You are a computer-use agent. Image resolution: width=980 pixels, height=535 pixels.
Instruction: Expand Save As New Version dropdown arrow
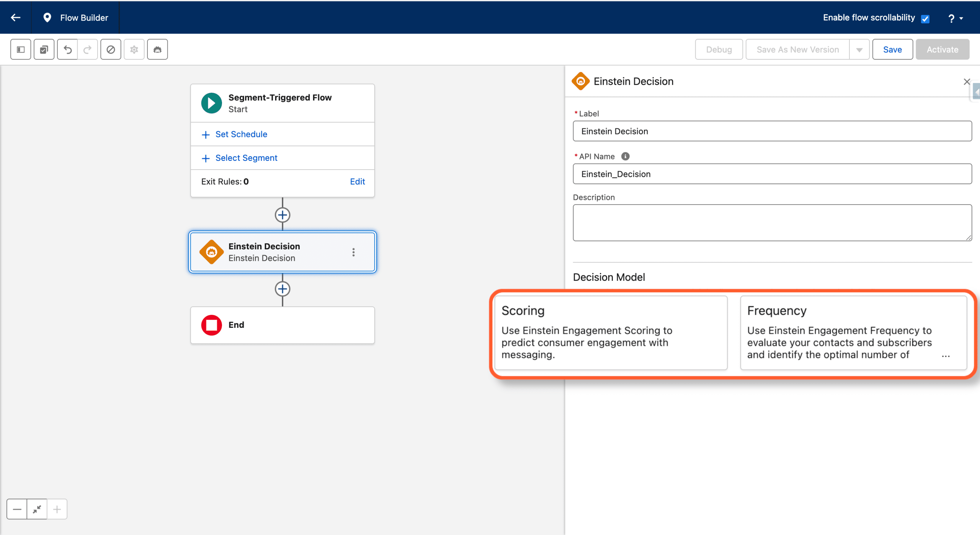[859, 50]
